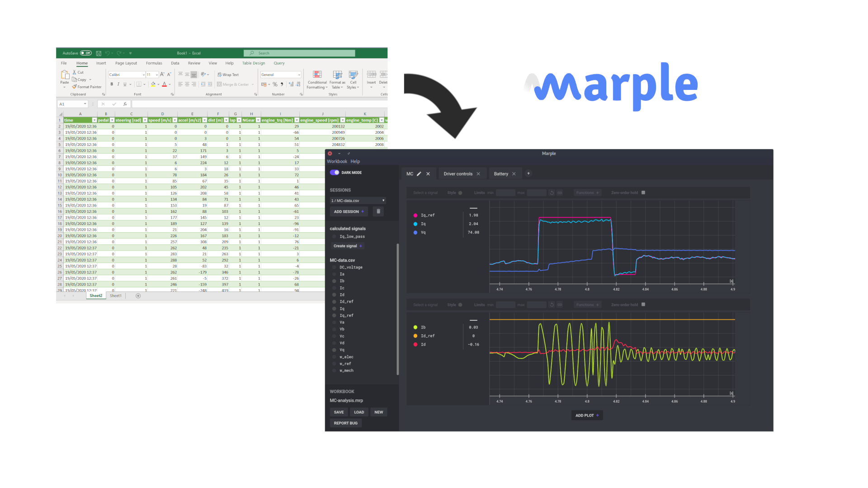This screenshot has height=488, width=868.
Task: Open the speed [m/s] column filter dropdown
Action: point(175,120)
